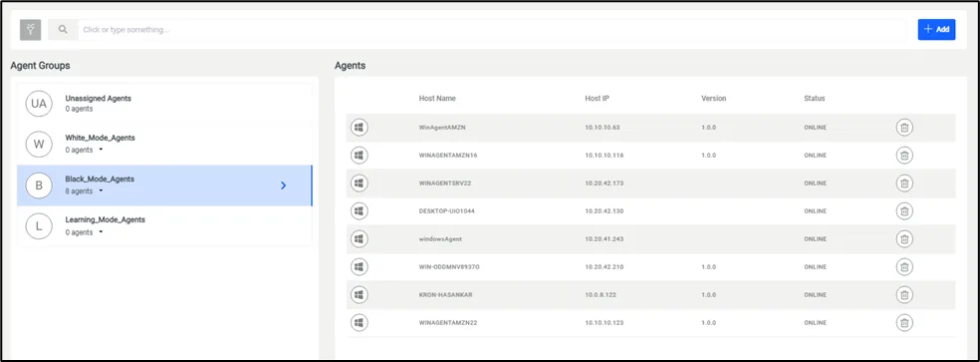Click the chevron on Black_Mode_Agents row

coord(283,185)
